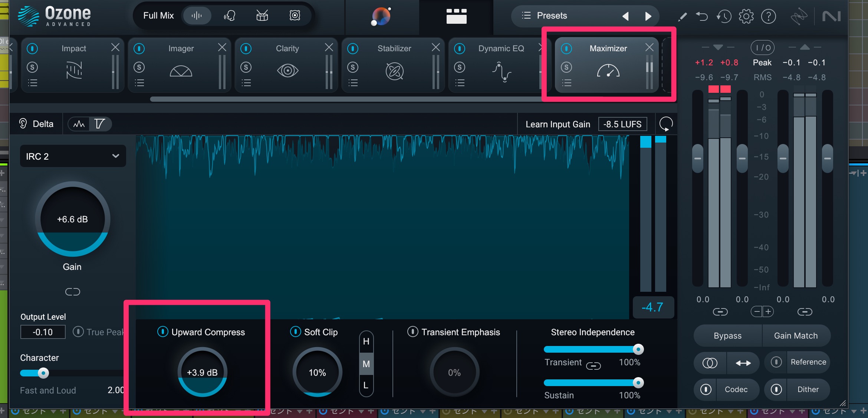Image resolution: width=868 pixels, height=418 pixels.
Task: Select the Full Mix tab
Action: point(159,15)
